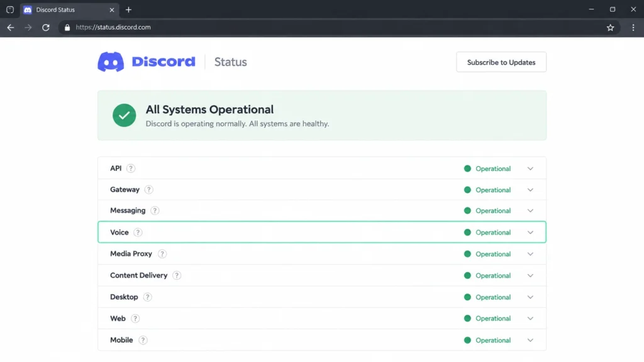Click the Desktop help question mark icon
644x362 pixels.
(x=147, y=297)
